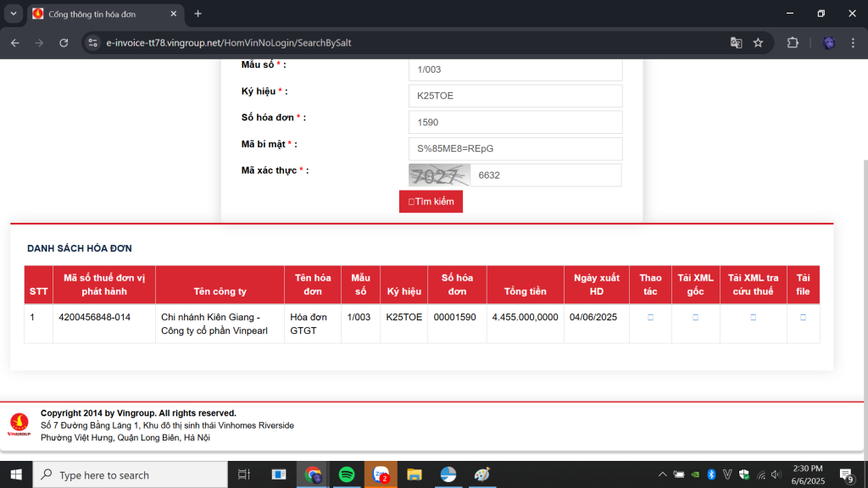Viewport: 868px width, 488px height.
Task: Click the Thao tác icon for invoice 00001590
Action: [650, 318]
